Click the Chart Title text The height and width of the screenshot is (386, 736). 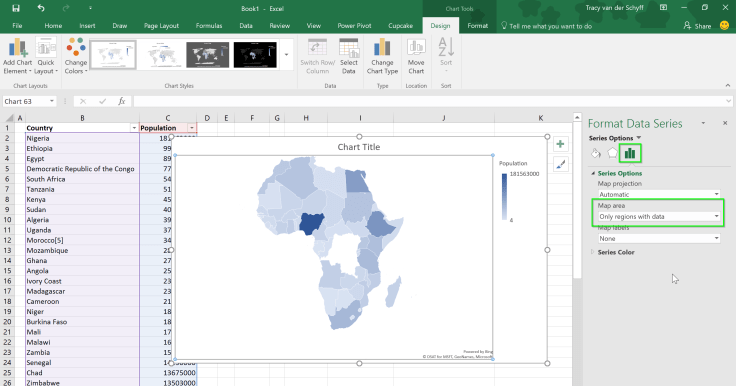click(359, 147)
